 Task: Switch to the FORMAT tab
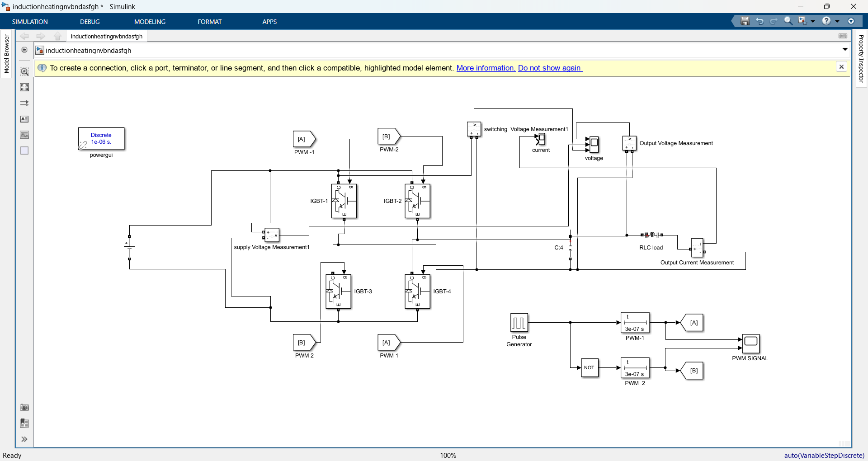(209, 22)
